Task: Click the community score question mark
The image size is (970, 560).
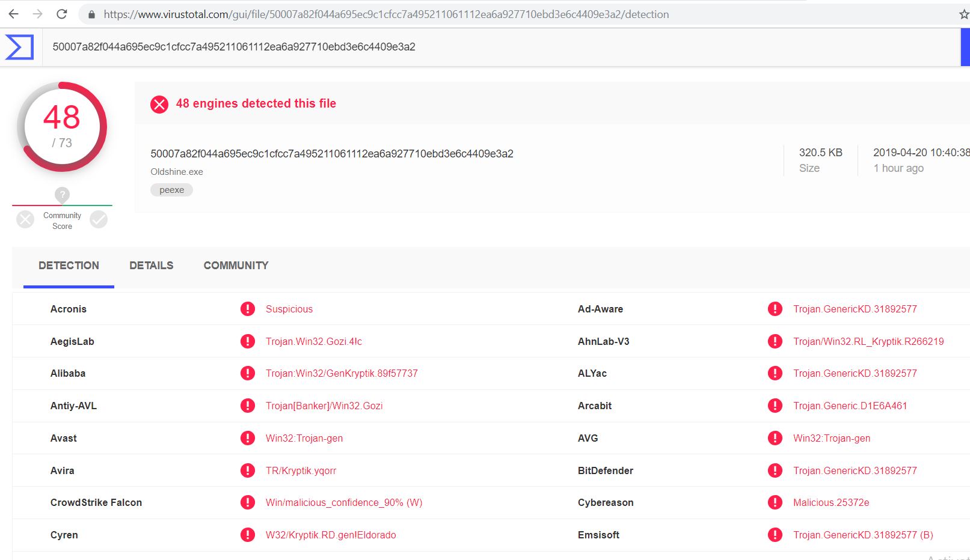Action: (62, 195)
